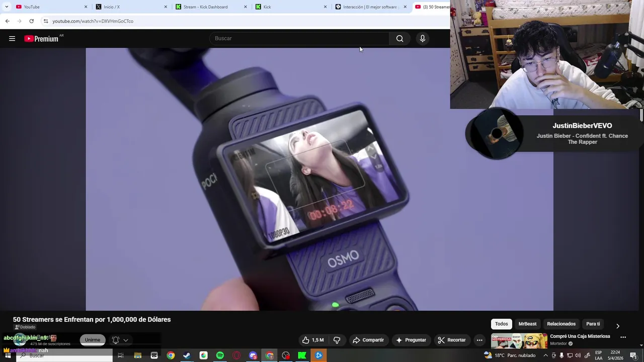644x362 pixels.
Task: Open 'Compré Una Caja Misteriosa' video thumbnail
Action: coord(519,341)
